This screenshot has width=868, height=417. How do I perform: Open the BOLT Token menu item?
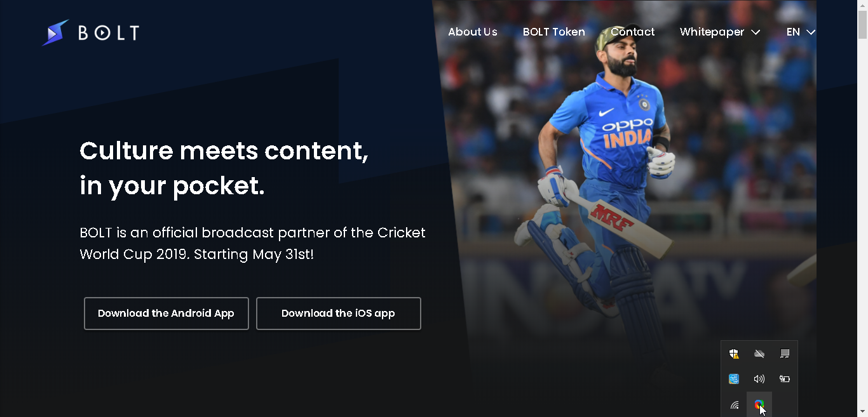[x=554, y=32]
